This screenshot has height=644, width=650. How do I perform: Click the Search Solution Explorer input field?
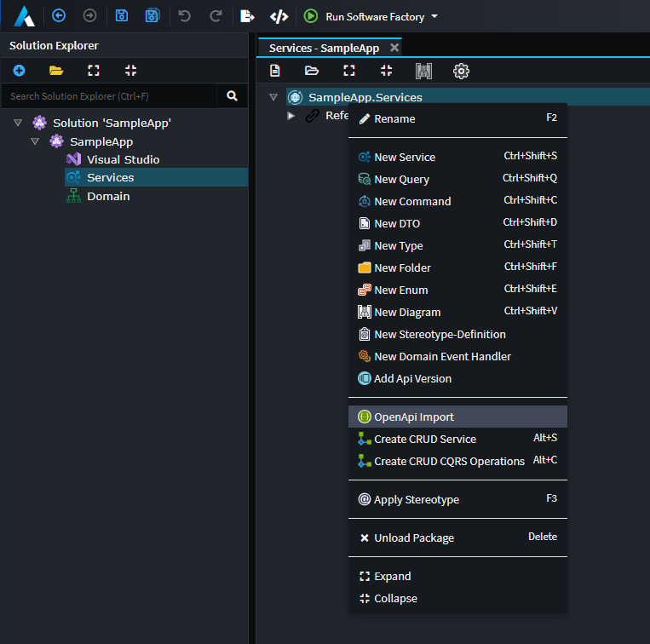109,96
